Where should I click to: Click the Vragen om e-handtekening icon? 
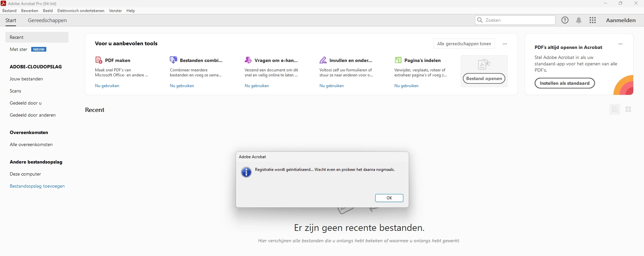(x=248, y=60)
